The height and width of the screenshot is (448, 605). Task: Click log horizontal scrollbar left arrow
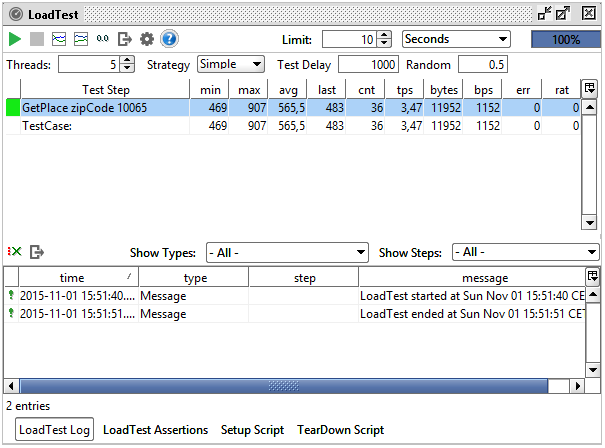(11, 385)
